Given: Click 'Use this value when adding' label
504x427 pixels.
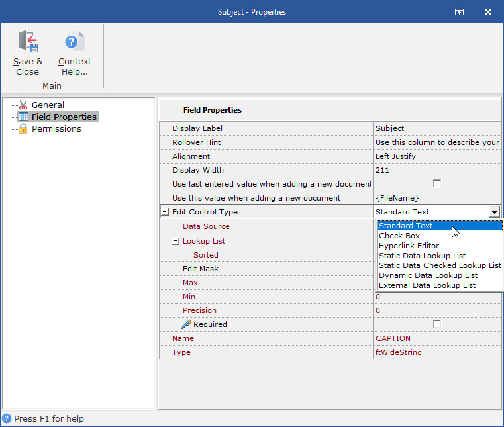Looking at the screenshot, I should (256, 198).
